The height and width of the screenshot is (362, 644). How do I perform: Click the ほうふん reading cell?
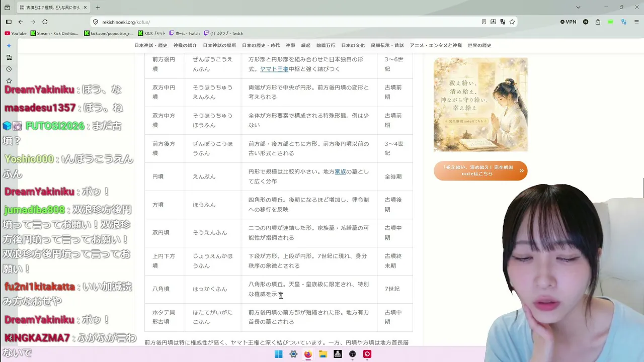tap(213, 205)
